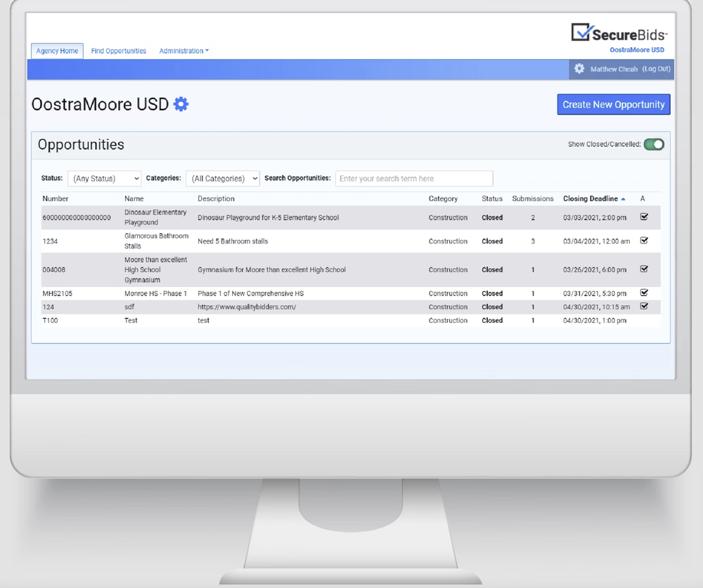
Task: Select opportunity number 004008
Action: pos(54,269)
